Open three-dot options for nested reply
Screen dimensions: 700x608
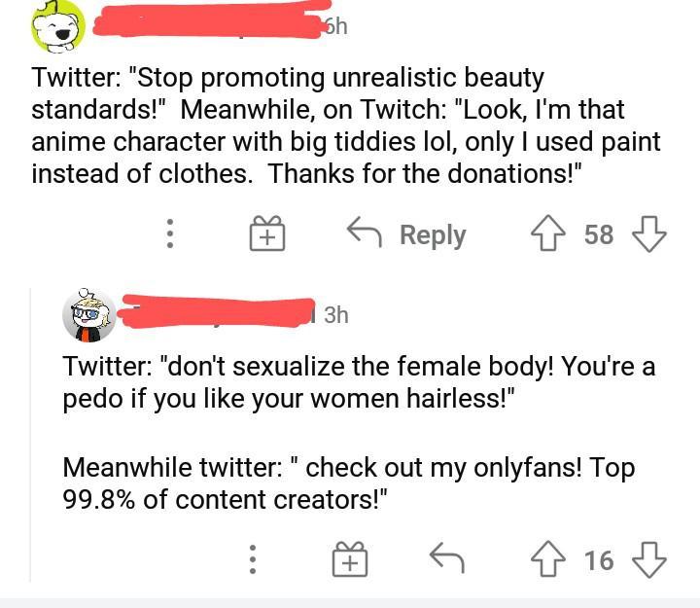pos(252,559)
